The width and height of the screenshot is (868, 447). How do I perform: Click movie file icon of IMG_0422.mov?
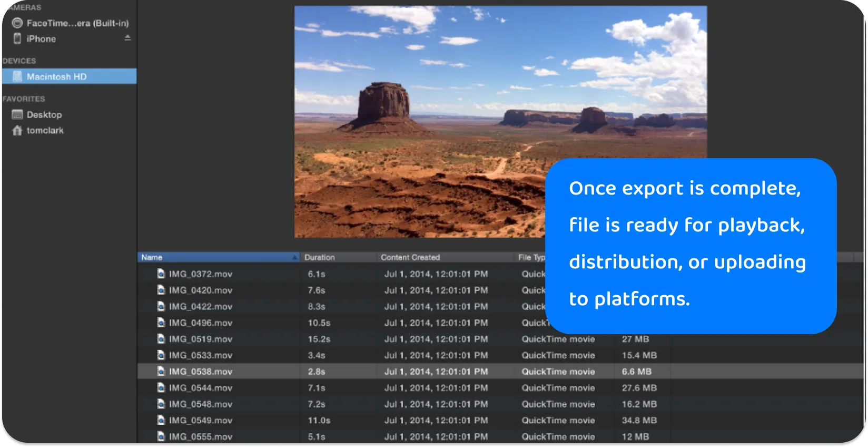tap(161, 306)
